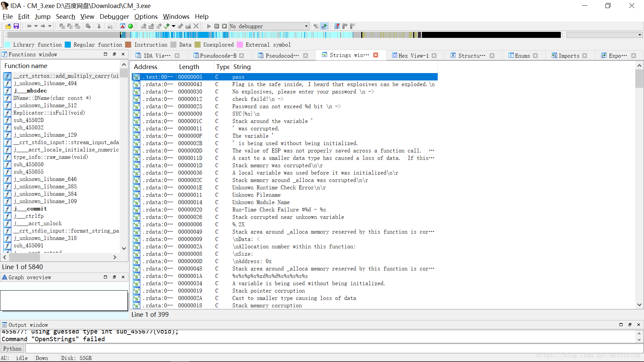Open the back-history dropdown arrow
644x362 pixels.
(36, 26)
